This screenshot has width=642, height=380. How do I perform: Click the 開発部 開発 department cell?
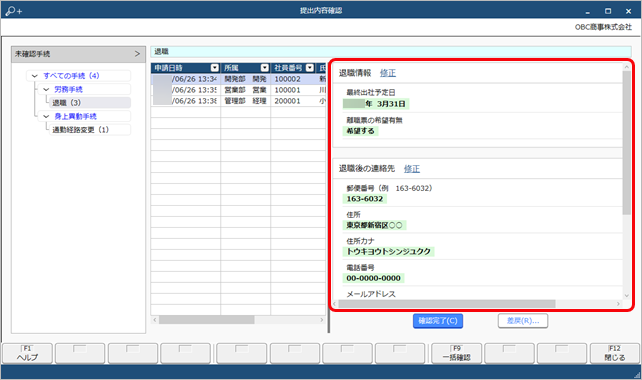click(245, 79)
